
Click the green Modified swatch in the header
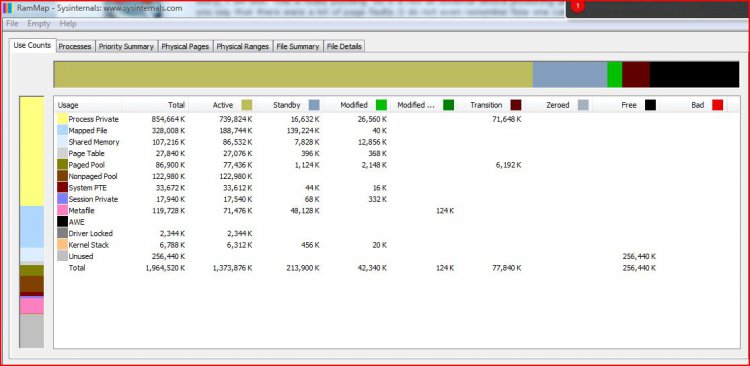pos(381,105)
